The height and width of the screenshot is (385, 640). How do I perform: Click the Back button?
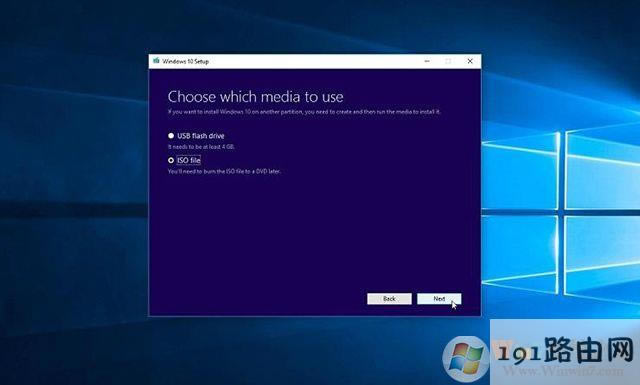pos(389,299)
